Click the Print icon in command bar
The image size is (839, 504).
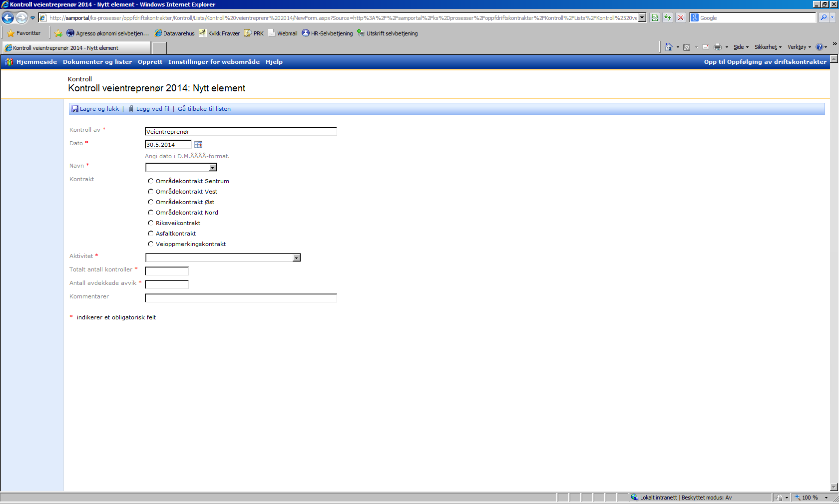pyautogui.click(x=718, y=47)
